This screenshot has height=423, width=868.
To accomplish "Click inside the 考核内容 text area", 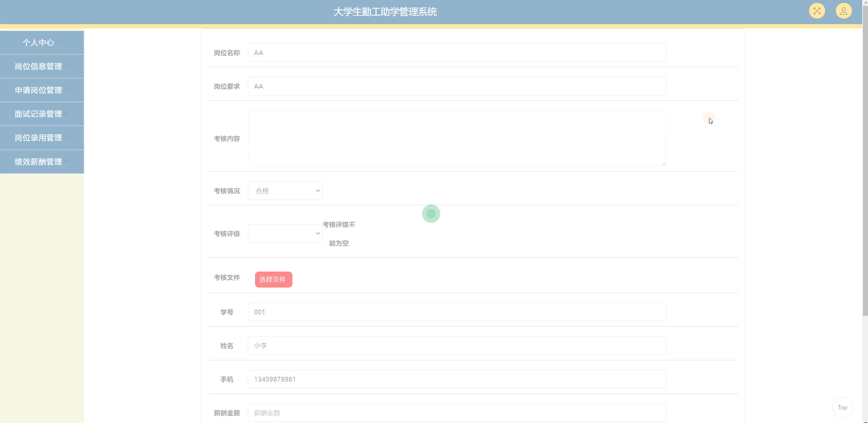I will click(x=456, y=138).
